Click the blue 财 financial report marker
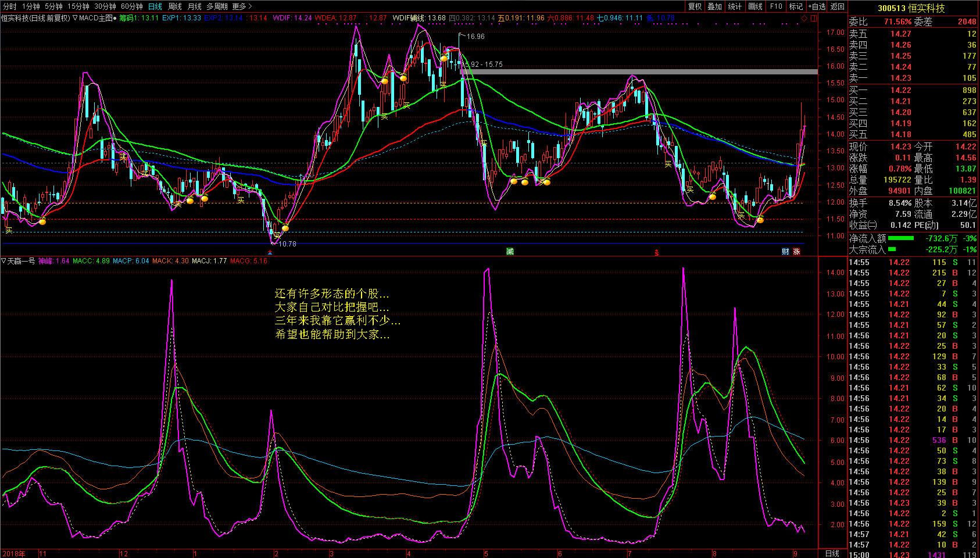This screenshot has height=558, width=980. pyautogui.click(x=786, y=252)
